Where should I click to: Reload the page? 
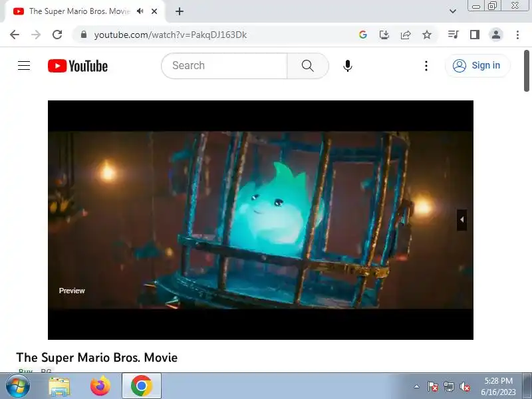point(57,35)
